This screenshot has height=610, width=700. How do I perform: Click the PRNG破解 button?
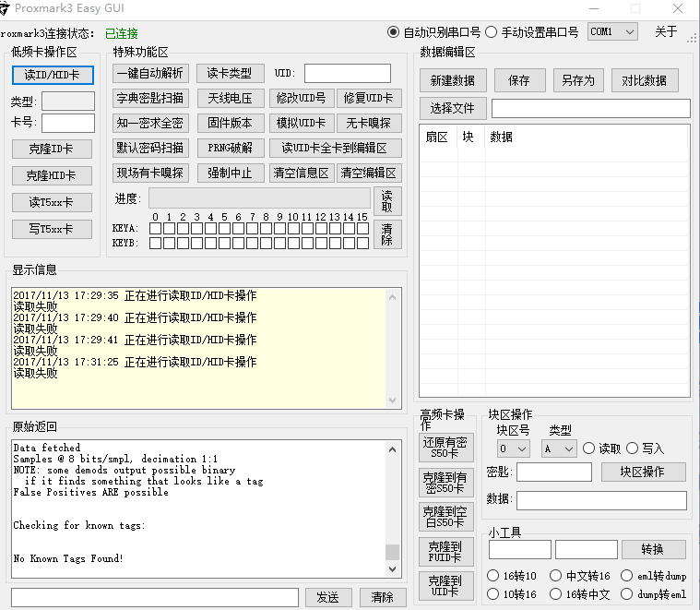(x=230, y=149)
